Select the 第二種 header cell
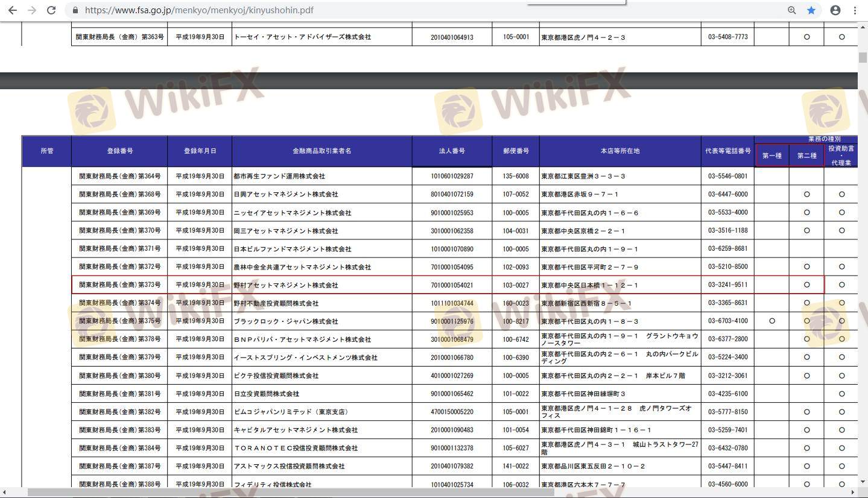 [806, 156]
